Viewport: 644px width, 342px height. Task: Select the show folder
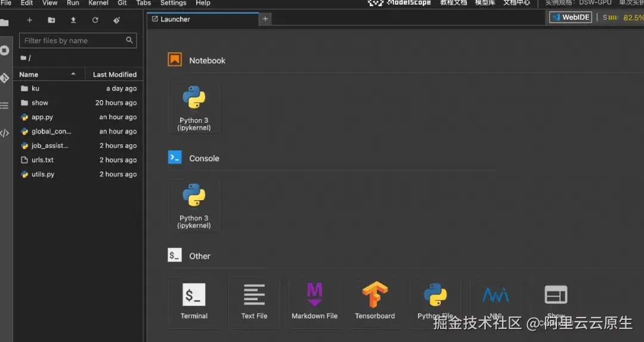(x=78, y=102)
